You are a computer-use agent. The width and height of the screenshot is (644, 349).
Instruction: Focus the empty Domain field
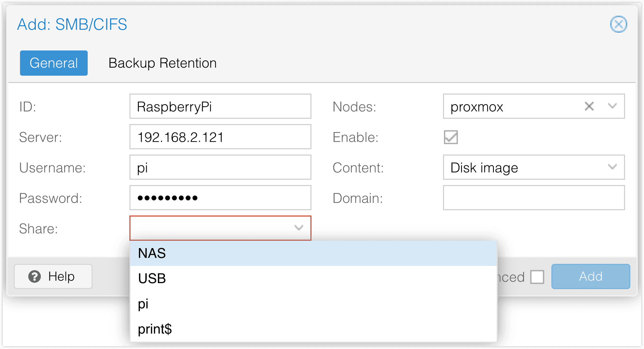point(534,198)
